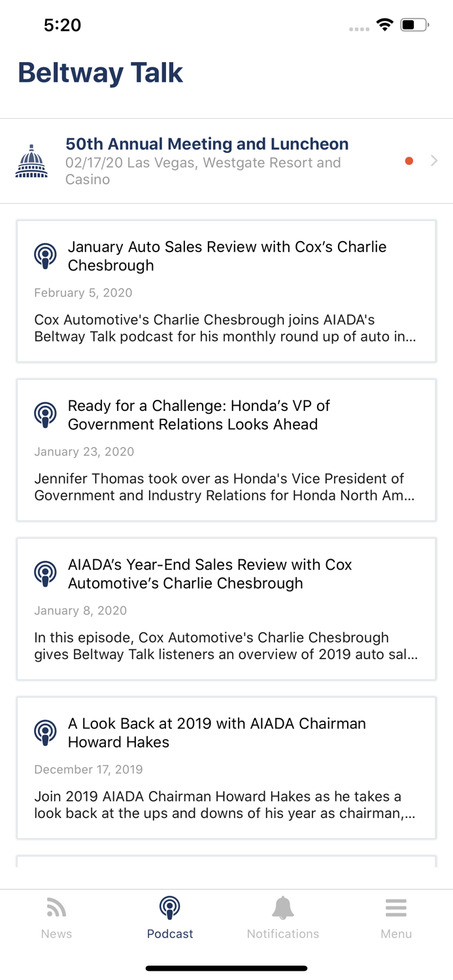Open the January Auto Sales Review episode
The width and height of the screenshot is (453, 980).
pos(226,291)
